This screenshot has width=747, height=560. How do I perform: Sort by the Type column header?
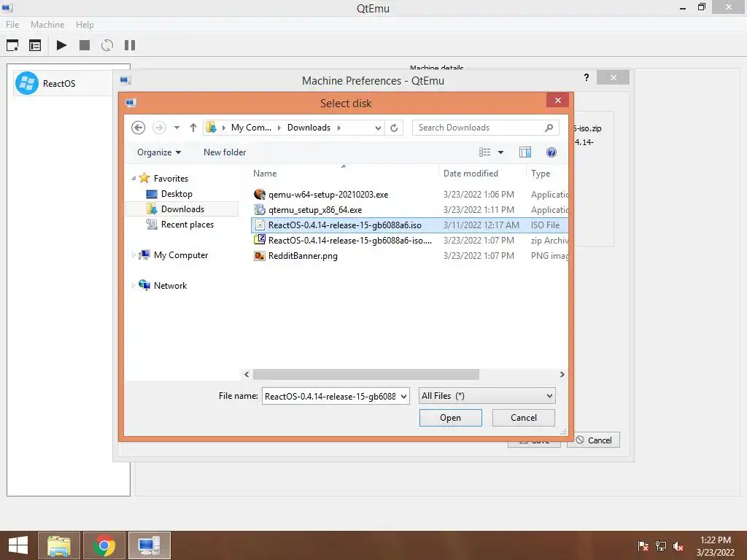click(x=541, y=174)
